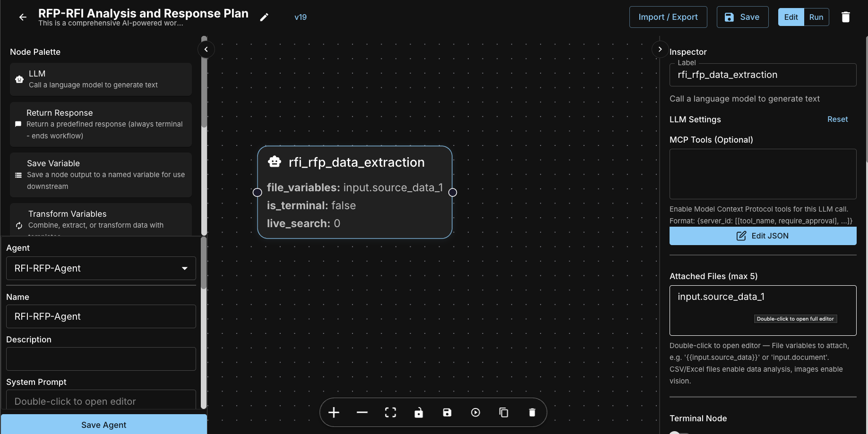Click Reset next to LLM Settings
Viewport: 868px width, 434px height.
[x=837, y=119]
